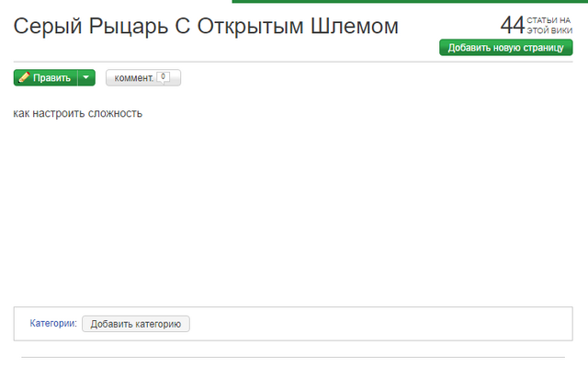Screen dimensions: 588x368
Task: Click the page title Серый Рыцарь С Открытым Шлемом
Action: 206,27
